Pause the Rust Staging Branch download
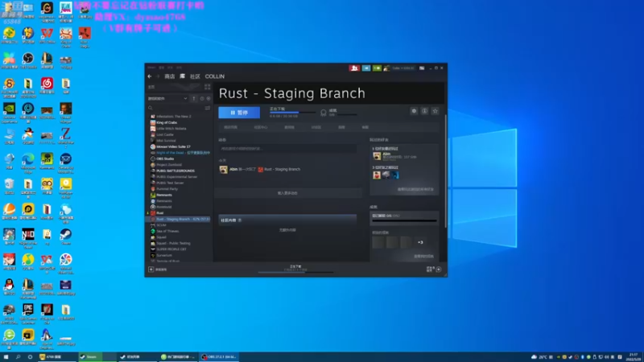Image resolution: width=644 pixels, height=362 pixels. pos(239,112)
